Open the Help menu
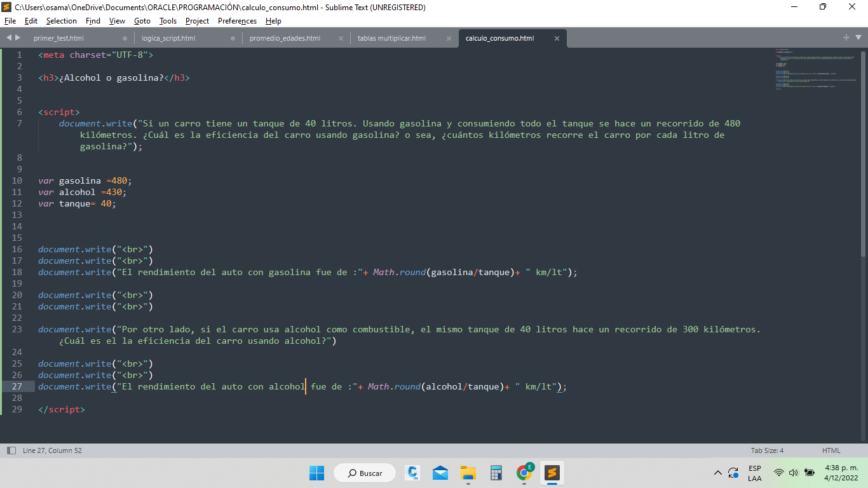 coord(273,21)
